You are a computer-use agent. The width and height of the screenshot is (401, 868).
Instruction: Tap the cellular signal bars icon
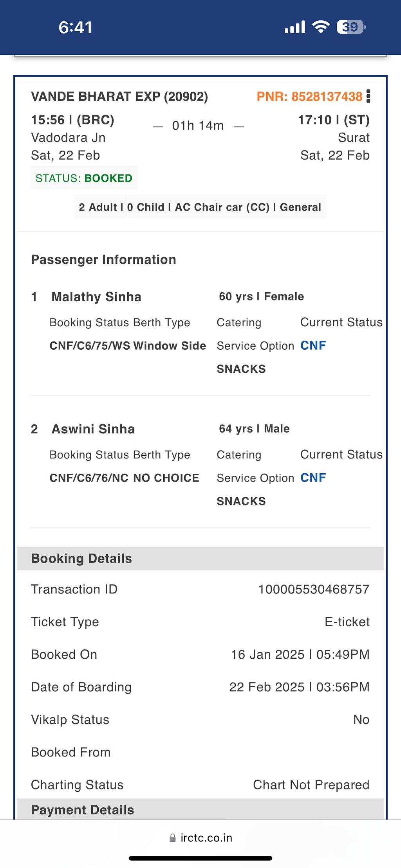click(x=294, y=27)
